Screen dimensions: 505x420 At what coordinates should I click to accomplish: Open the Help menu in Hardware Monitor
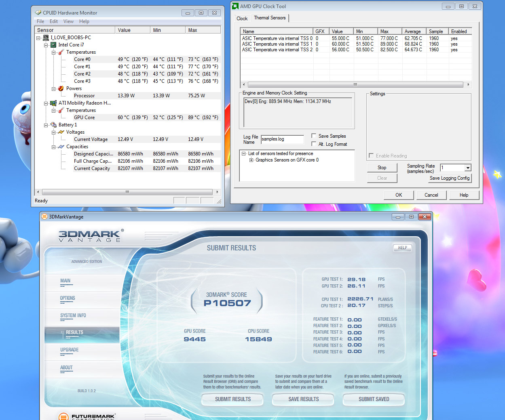click(84, 21)
